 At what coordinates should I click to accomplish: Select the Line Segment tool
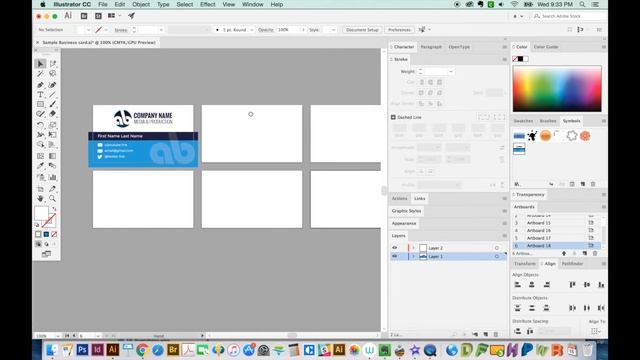[53, 95]
